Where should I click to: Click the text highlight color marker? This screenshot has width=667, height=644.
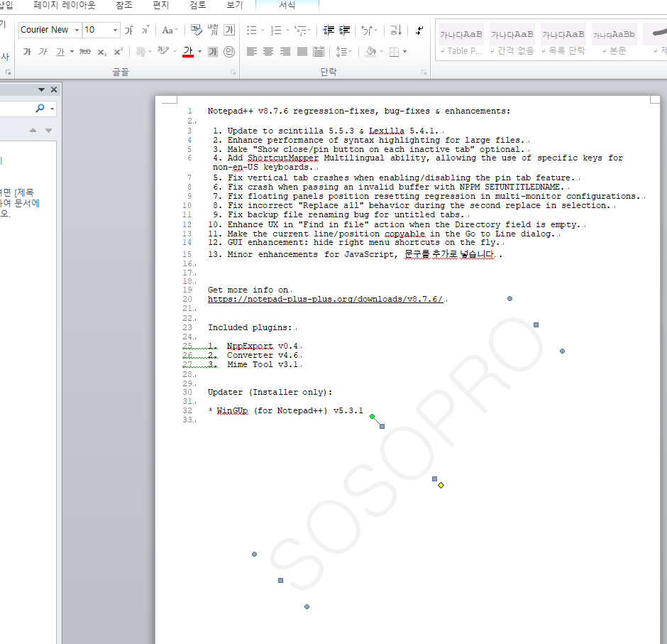163,52
